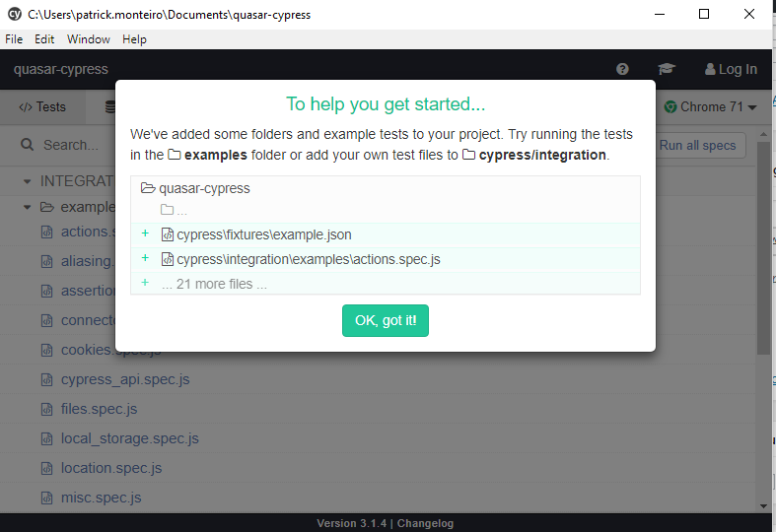The image size is (776, 532).
Task: Open the Chrome 71 browser dropdown
Action: 710,106
